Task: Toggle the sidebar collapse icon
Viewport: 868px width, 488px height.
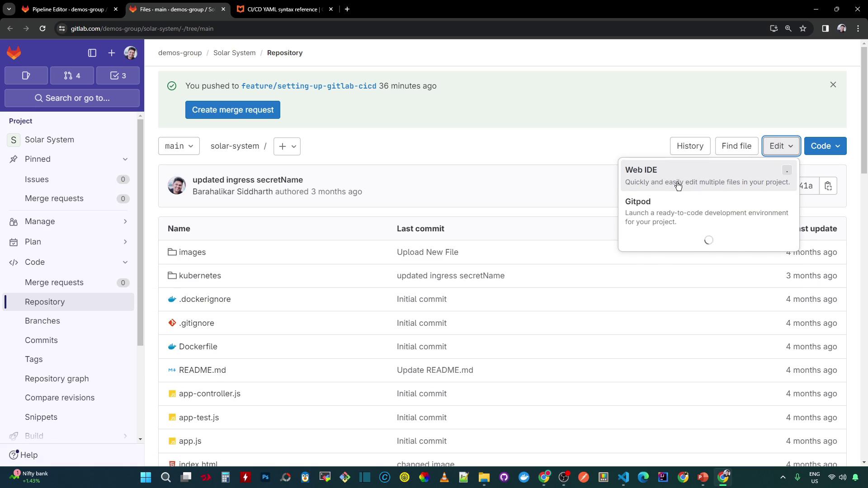Action: (92, 53)
